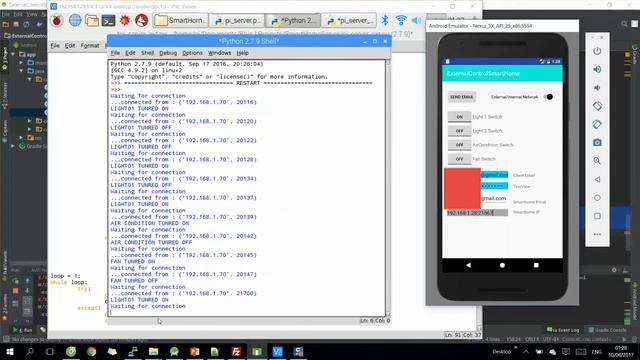This screenshot has width=640, height=360.
Task: Click the Bluetooth icon in Pi panel
Action: coord(384,20)
